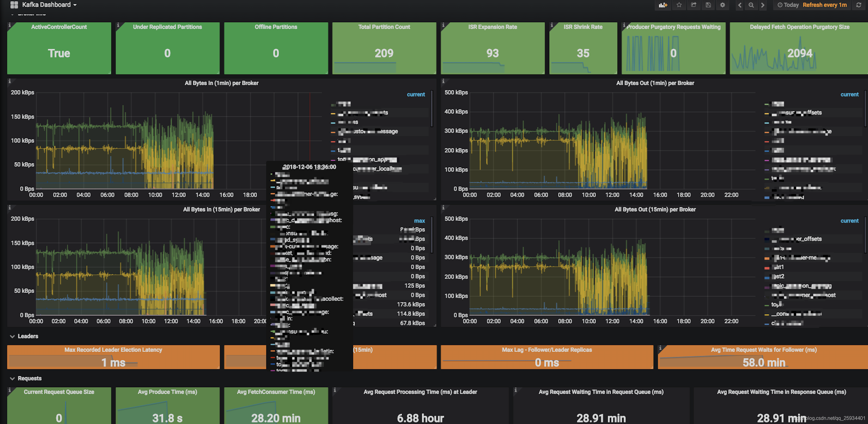The image size is (868, 424).
Task: Click the 114.8 kBps legend value
Action: point(411,314)
